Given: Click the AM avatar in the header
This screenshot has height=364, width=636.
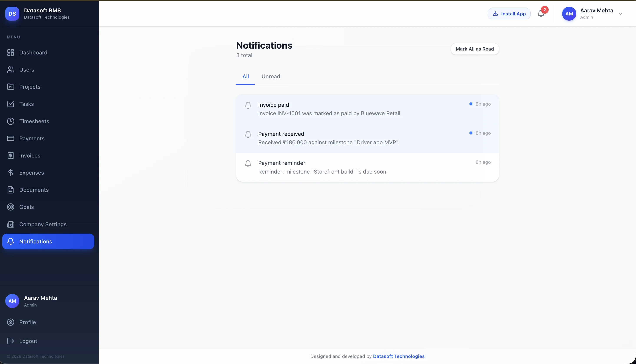Looking at the screenshot, I should coord(569,14).
